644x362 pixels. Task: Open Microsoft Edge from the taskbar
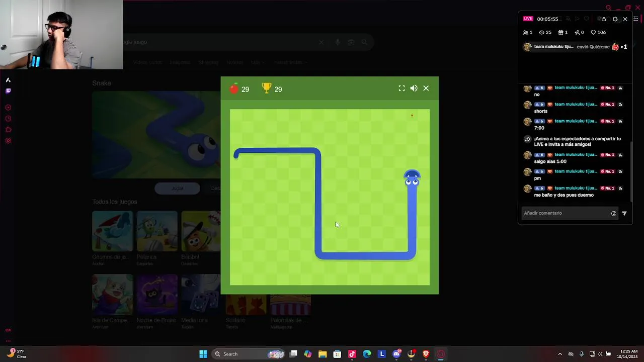click(x=367, y=354)
